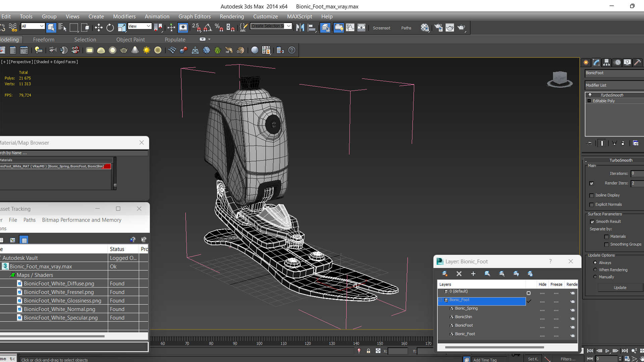Select When Rendering update option
The image size is (644, 362).
pyautogui.click(x=595, y=269)
